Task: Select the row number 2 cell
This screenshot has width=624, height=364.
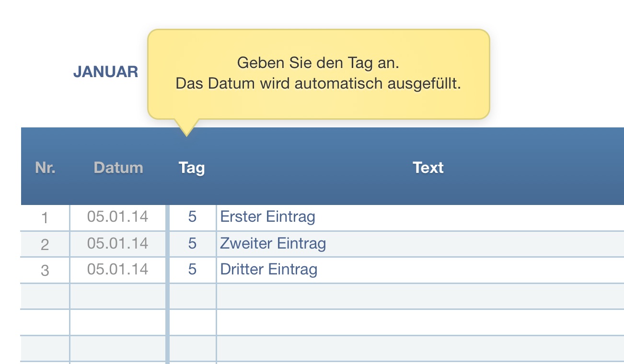Action: pyautogui.click(x=45, y=244)
